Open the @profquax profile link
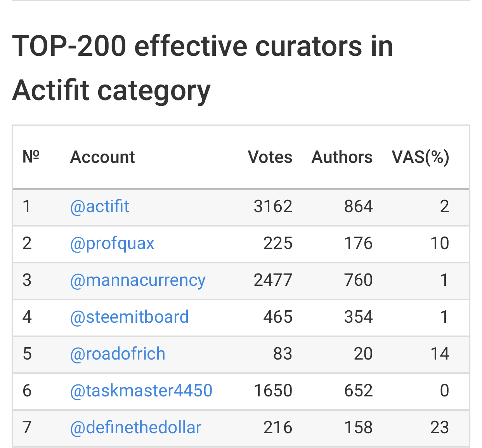 (112, 243)
